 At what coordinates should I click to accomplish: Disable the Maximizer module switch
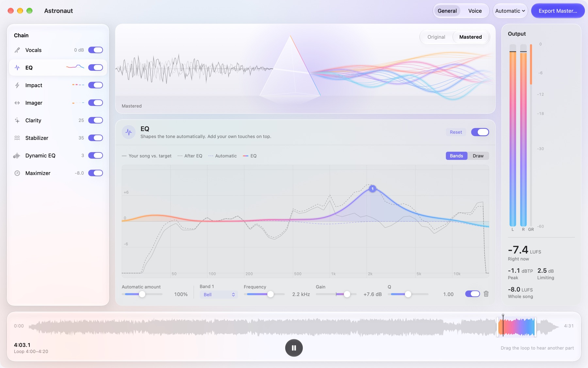click(x=96, y=173)
